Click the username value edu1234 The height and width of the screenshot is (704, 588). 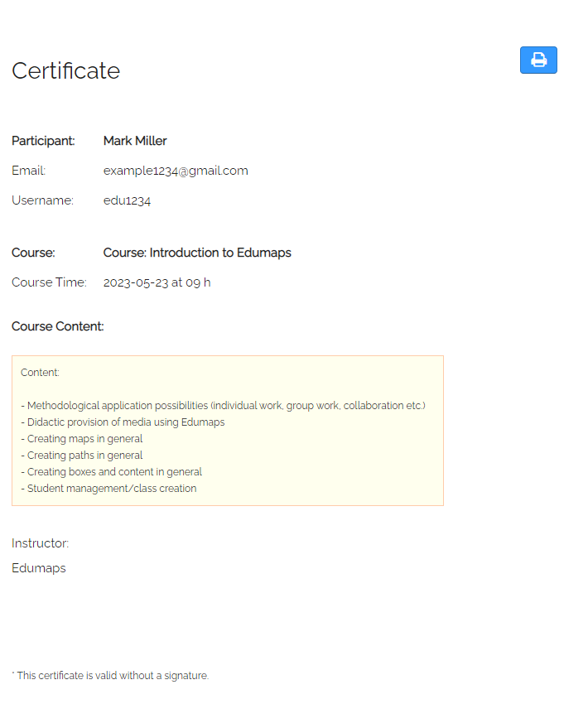[x=127, y=200]
